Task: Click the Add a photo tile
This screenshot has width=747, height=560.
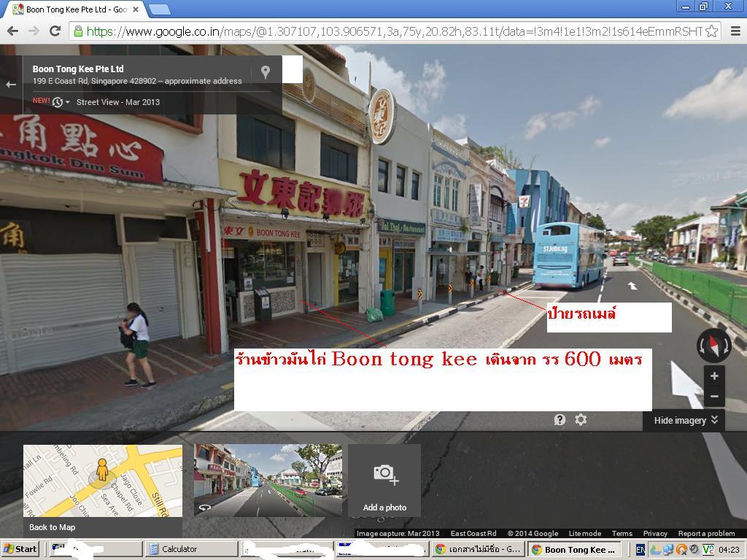Action: click(x=384, y=481)
